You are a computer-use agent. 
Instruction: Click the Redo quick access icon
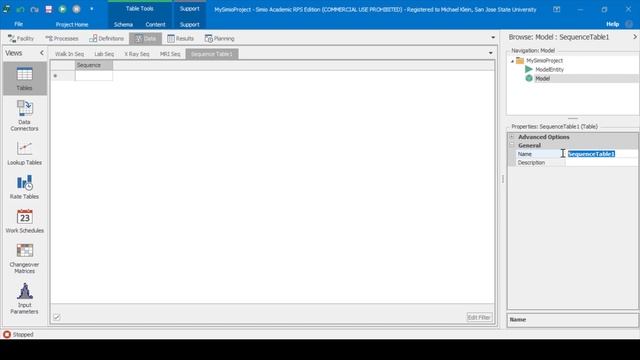(x=35, y=9)
